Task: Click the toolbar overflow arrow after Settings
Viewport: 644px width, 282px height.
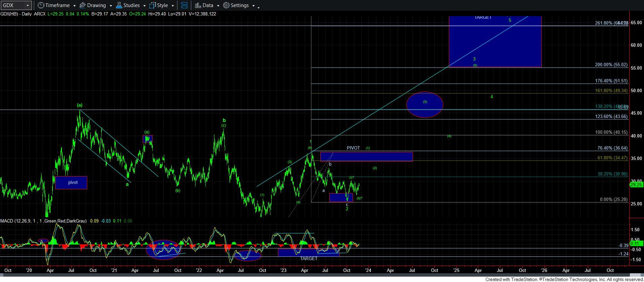Action: click(258, 7)
